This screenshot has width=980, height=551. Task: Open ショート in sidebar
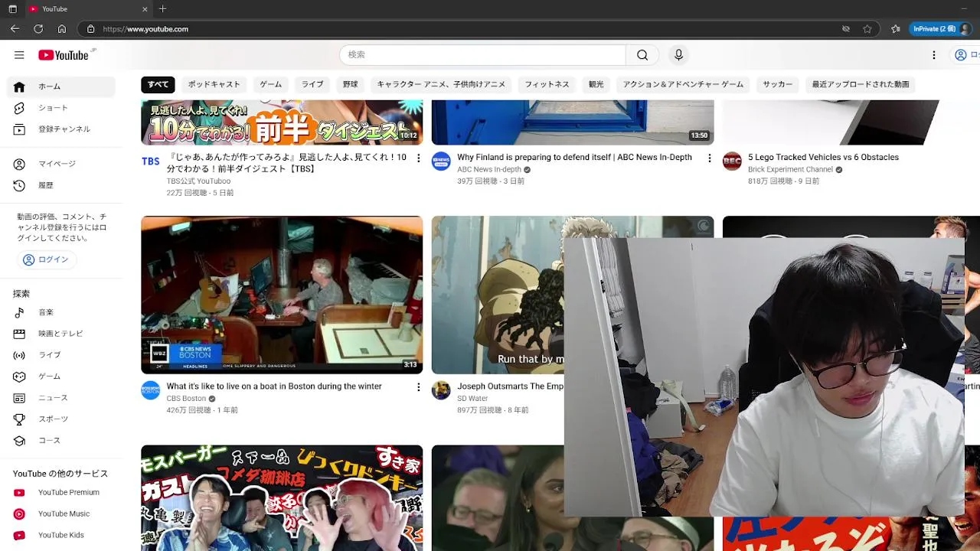[61, 108]
